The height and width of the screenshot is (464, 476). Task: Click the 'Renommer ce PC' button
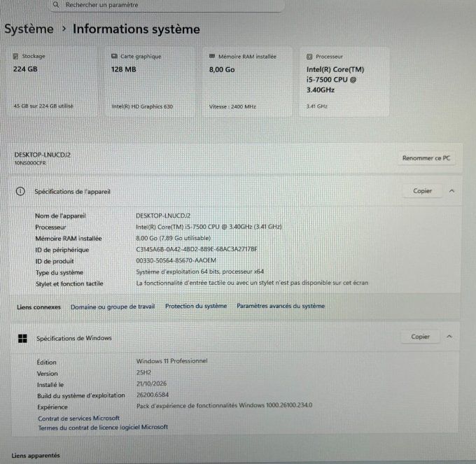point(426,158)
